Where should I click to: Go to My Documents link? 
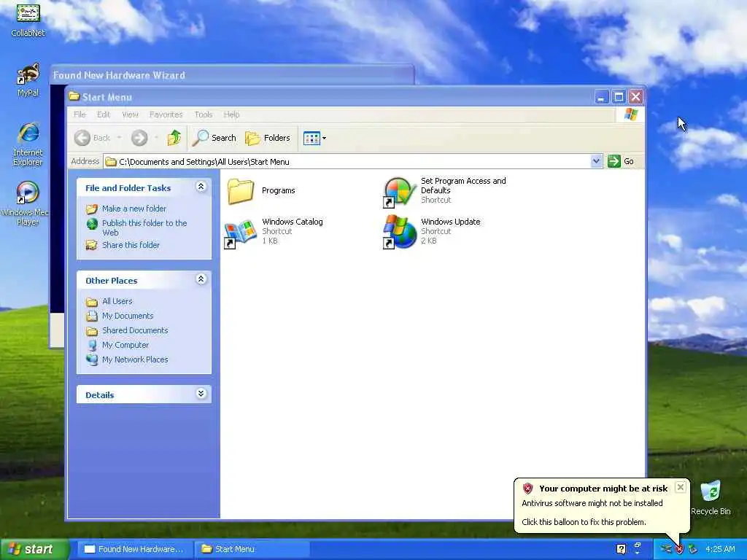tap(128, 316)
